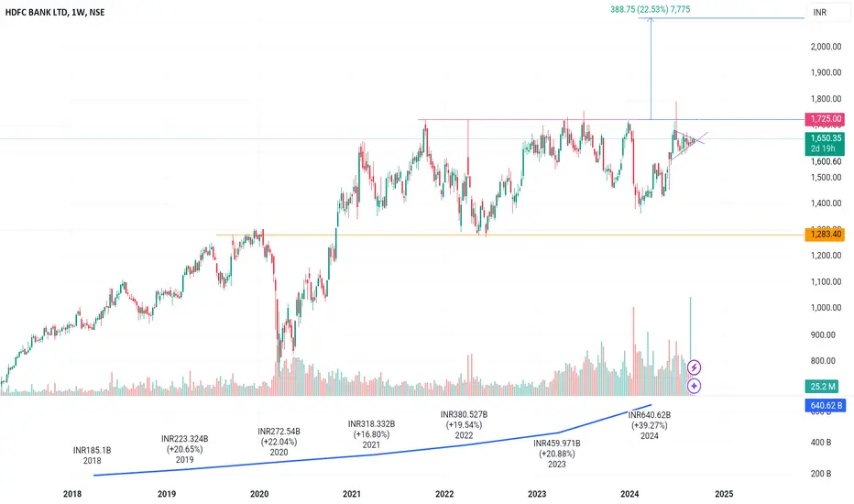Click the 2025 label on time axis
854x504 pixels.
tap(724, 494)
